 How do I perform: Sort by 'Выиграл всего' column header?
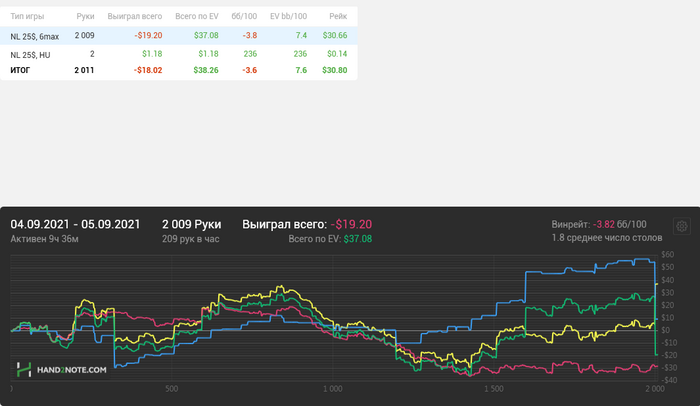[x=135, y=16]
